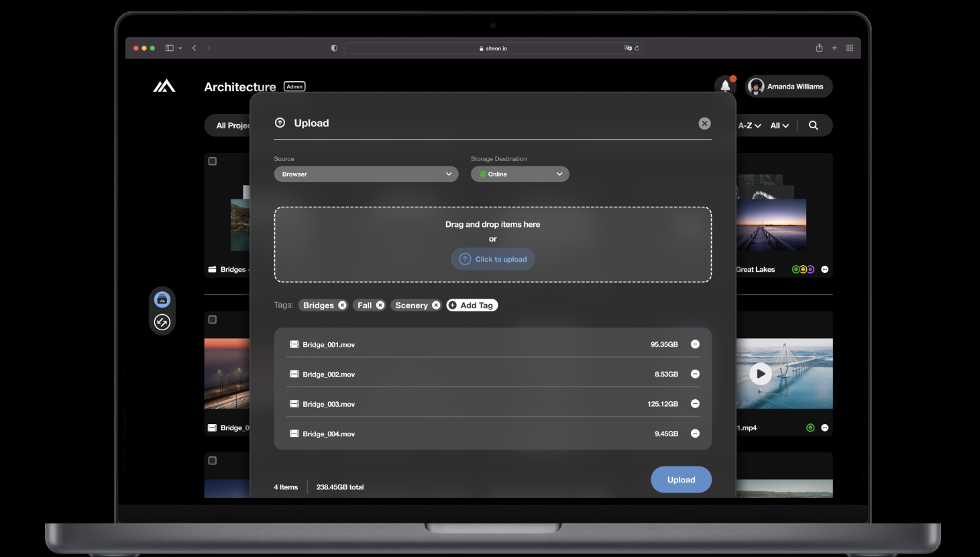Open the options icon on the 1.mp4 card

[x=825, y=427]
